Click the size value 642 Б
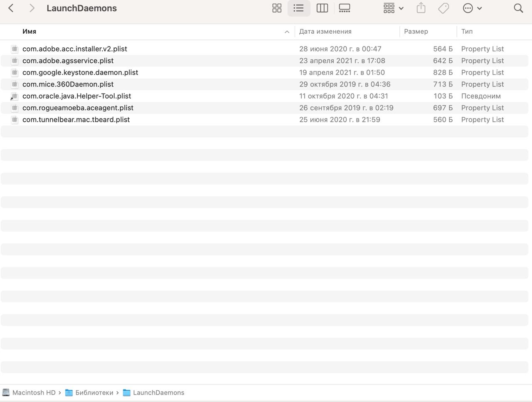532x402 pixels. (443, 61)
